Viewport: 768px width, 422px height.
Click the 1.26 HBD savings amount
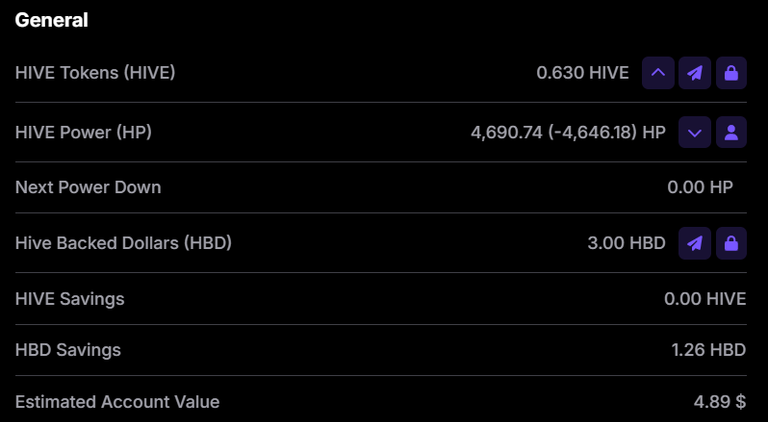pyautogui.click(x=708, y=350)
